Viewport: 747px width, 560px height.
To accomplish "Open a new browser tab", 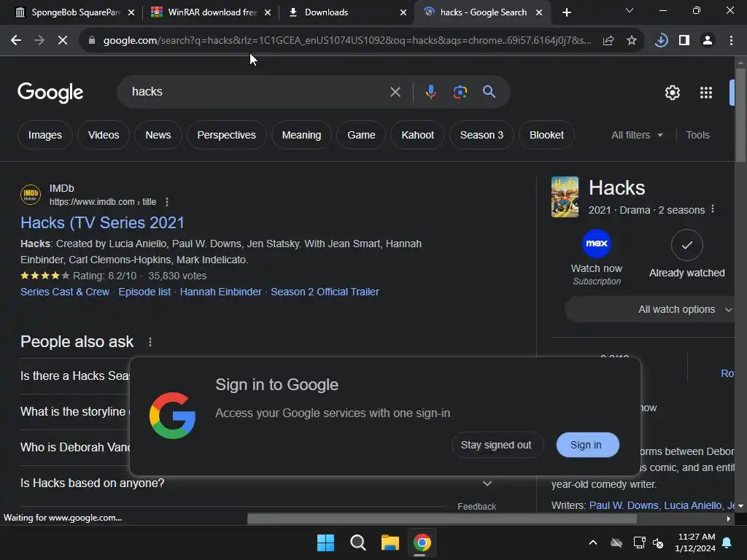I will (566, 12).
